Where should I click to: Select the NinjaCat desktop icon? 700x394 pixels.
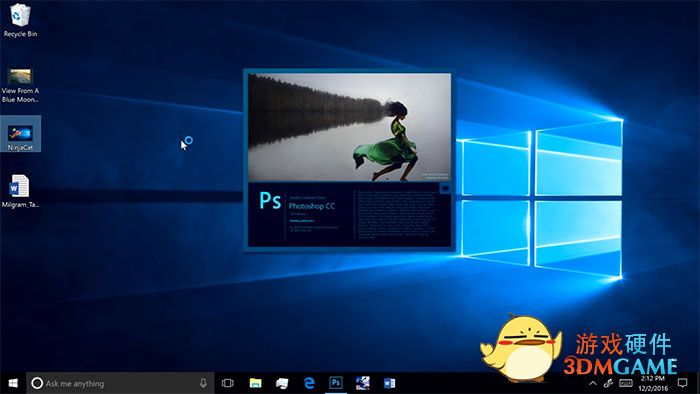coord(20,134)
